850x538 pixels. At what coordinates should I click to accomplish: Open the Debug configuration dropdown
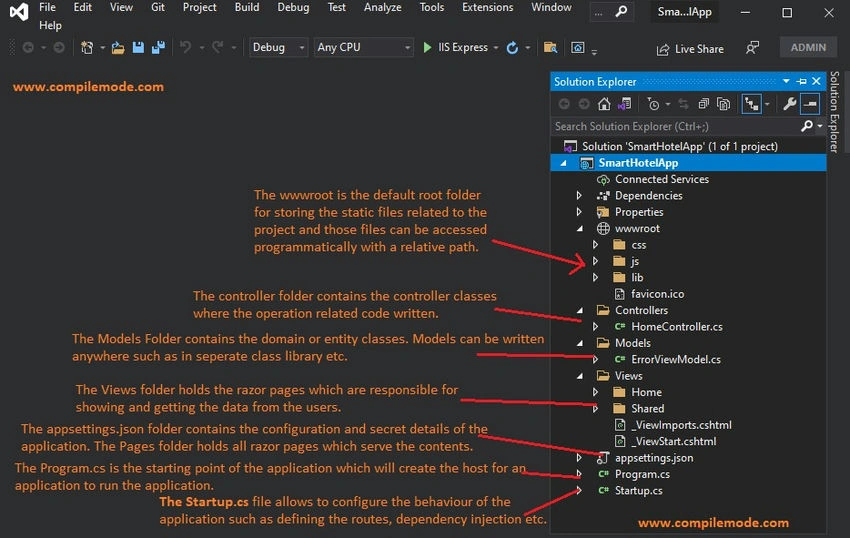tap(279, 48)
